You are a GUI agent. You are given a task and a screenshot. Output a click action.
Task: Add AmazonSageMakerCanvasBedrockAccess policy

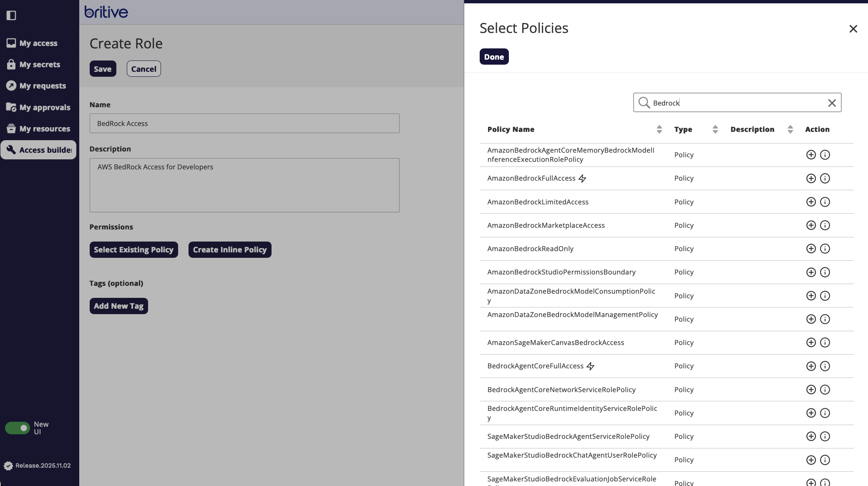(811, 342)
